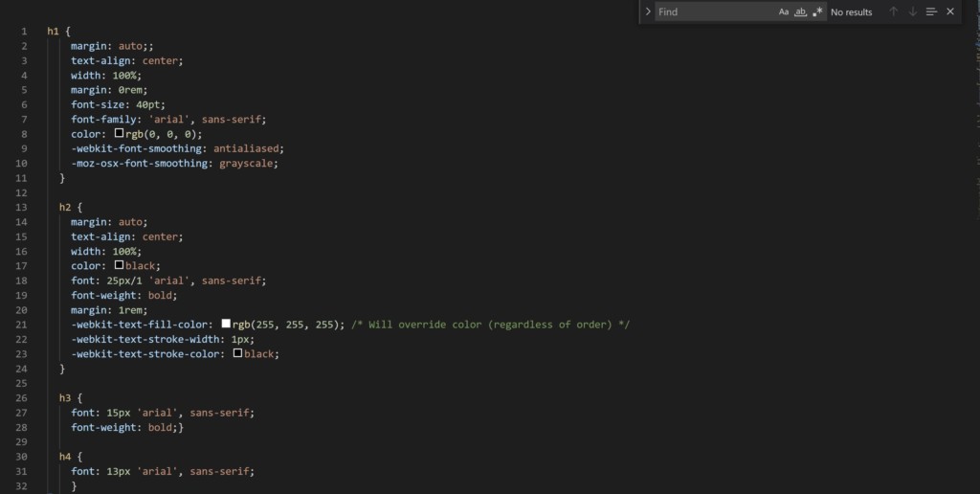The height and width of the screenshot is (494, 980).
Task: Click line number 1 in the gutter
Action: click(x=24, y=32)
